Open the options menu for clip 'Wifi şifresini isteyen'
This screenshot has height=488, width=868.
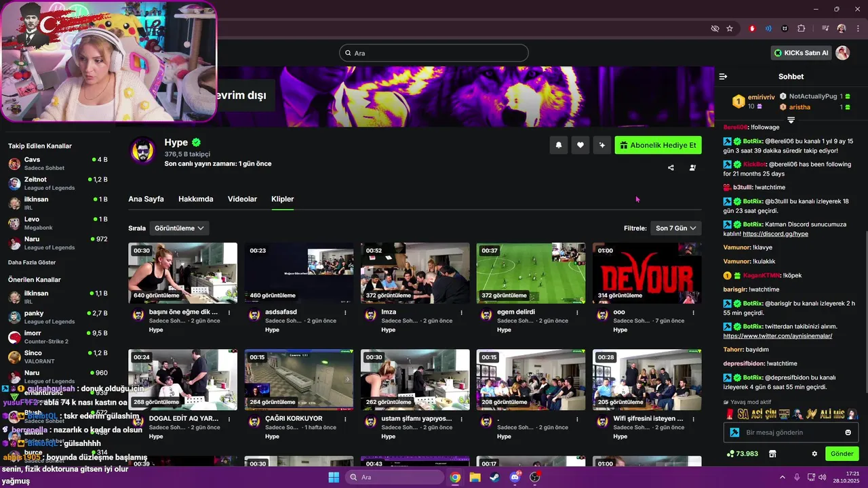pyautogui.click(x=693, y=419)
